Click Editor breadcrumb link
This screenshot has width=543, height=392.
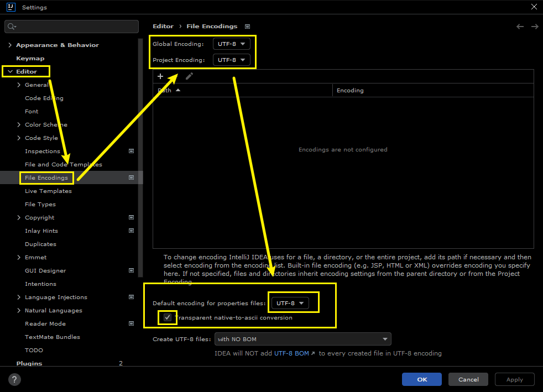tap(163, 27)
